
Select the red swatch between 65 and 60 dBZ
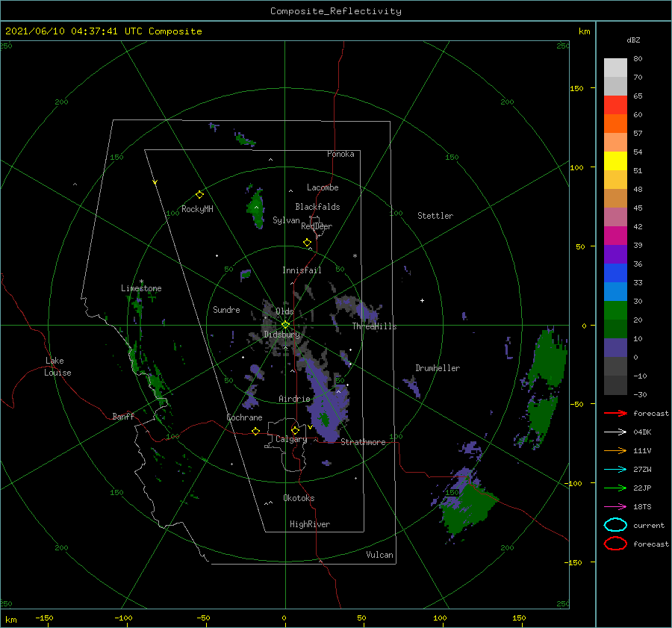pyautogui.click(x=615, y=105)
